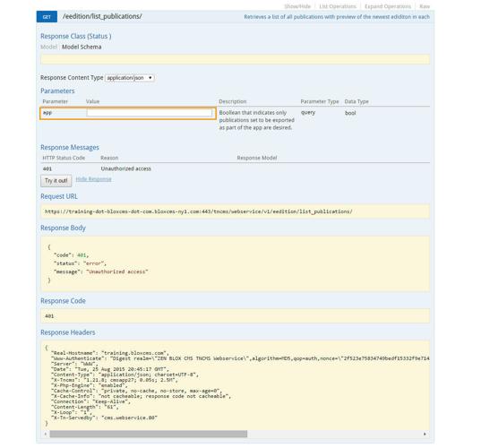The image size is (481, 448).
Task: Click the "Real-Hostname" header line
Action: pyautogui.click(x=110, y=353)
